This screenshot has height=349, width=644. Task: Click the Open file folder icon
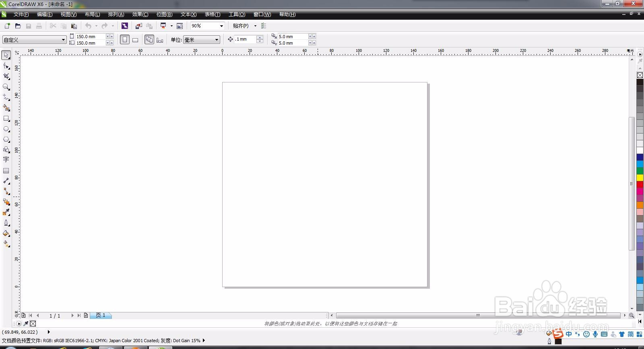pyautogui.click(x=18, y=26)
